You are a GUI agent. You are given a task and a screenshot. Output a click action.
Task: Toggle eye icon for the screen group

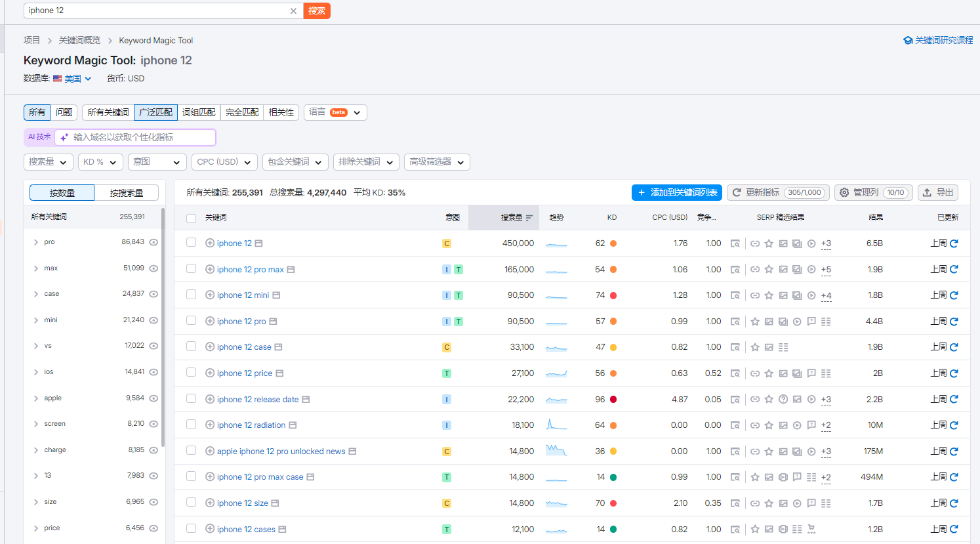[153, 424]
